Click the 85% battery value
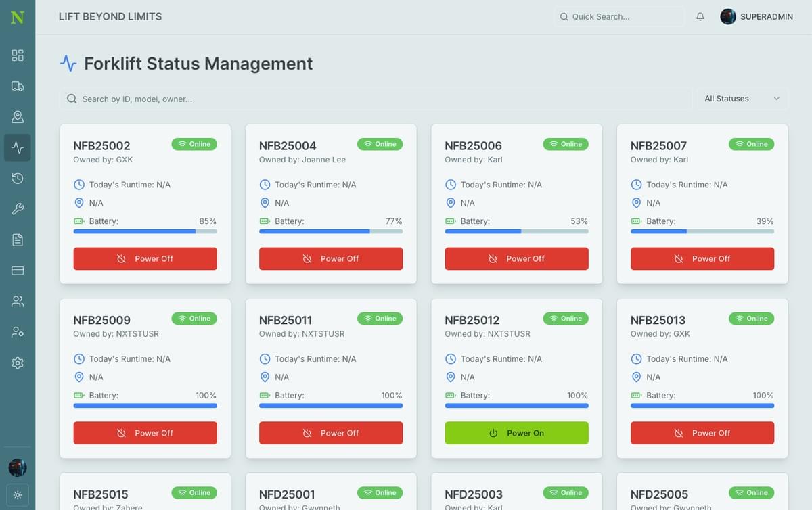This screenshot has height=510, width=812. tap(208, 221)
